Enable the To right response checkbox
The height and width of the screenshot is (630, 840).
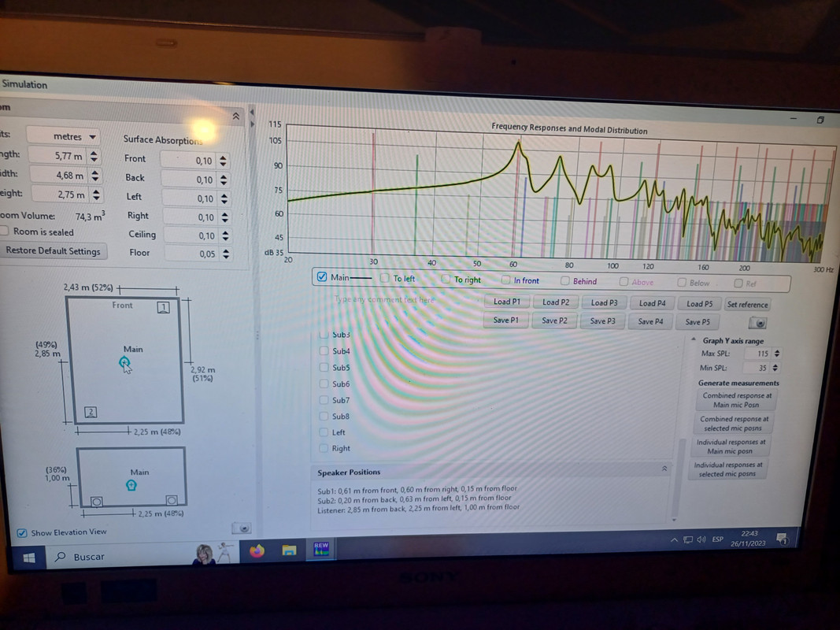coord(445,279)
